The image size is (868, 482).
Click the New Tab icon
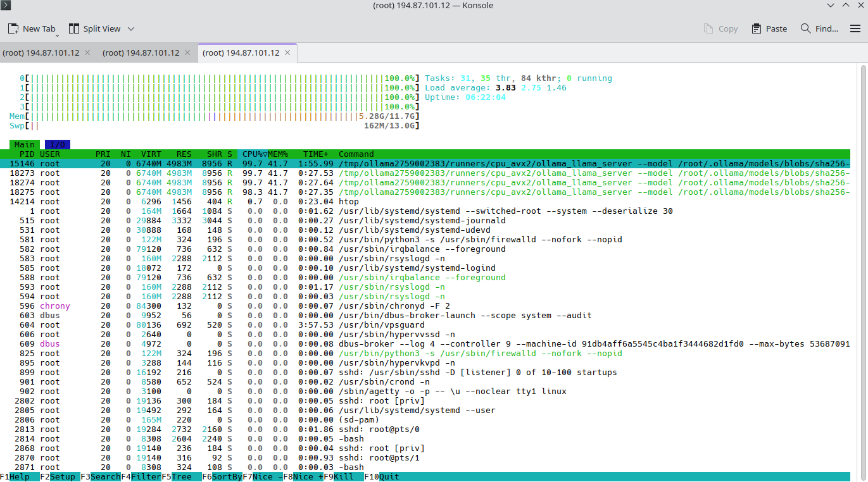pos(13,28)
